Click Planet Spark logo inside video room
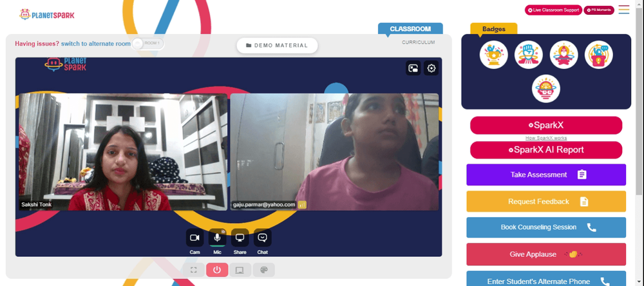The image size is (644, 286). point(65,64)
